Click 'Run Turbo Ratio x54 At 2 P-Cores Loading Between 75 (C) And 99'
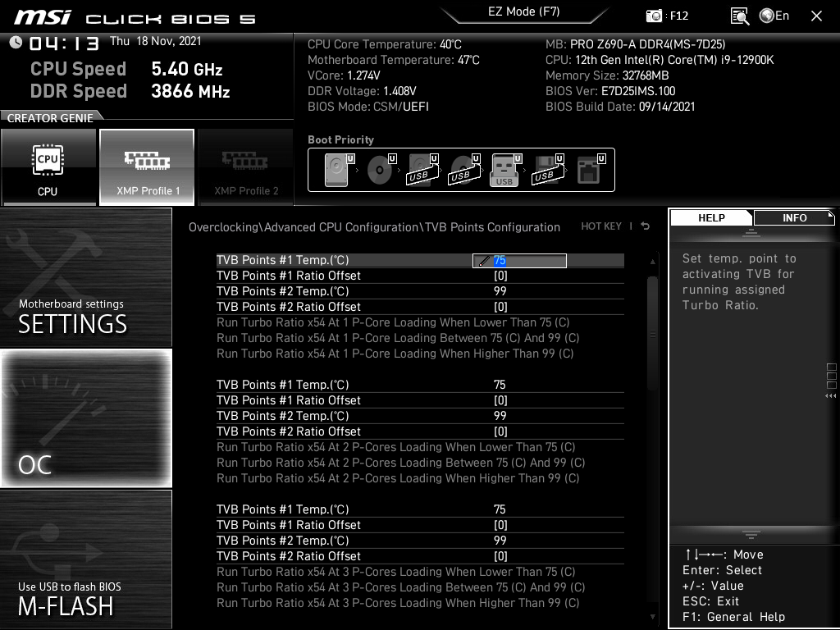 (x=400, y=463)
